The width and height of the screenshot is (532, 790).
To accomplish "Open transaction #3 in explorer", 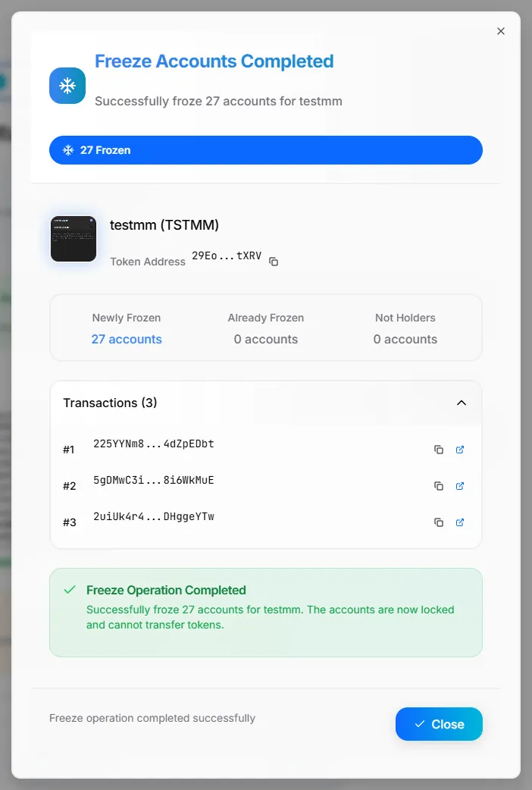I will click(460, 522).
